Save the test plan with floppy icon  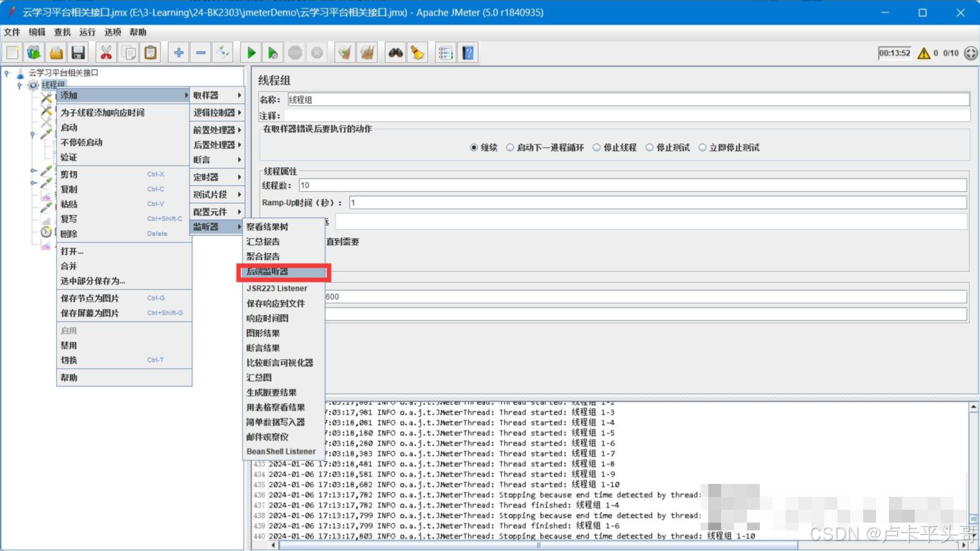point(78,53)
